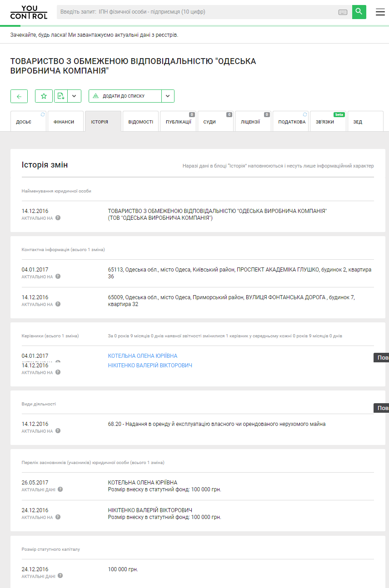Click help icon under company name date
This screenshot has height=588, width=389.
pos(58,218)
